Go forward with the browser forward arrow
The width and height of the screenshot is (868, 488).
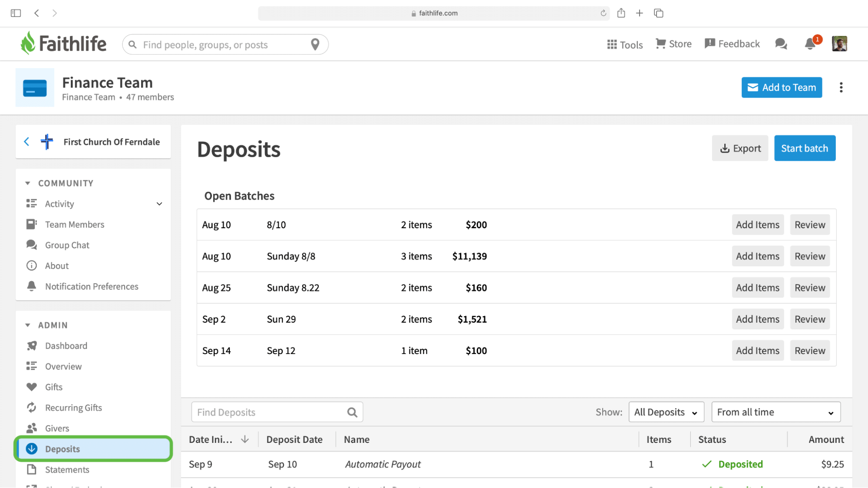coord(54,13)
